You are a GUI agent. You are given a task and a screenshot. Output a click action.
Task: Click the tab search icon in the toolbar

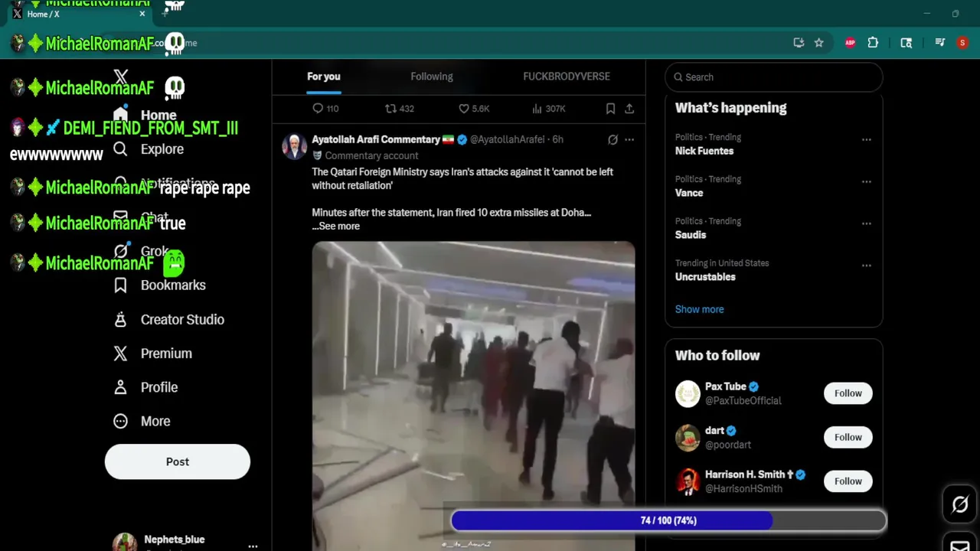pyautogui.click(x=906, y=43)
